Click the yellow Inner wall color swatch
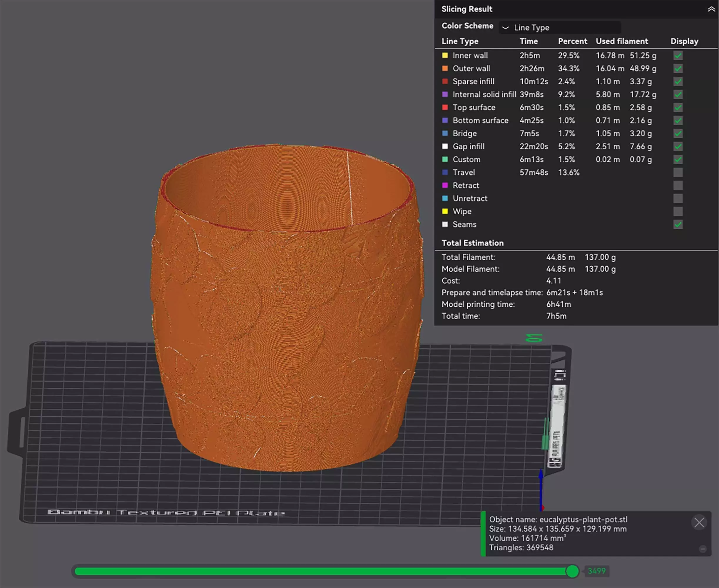This screenshot has height=588, width=719. (x=445, y=55)
